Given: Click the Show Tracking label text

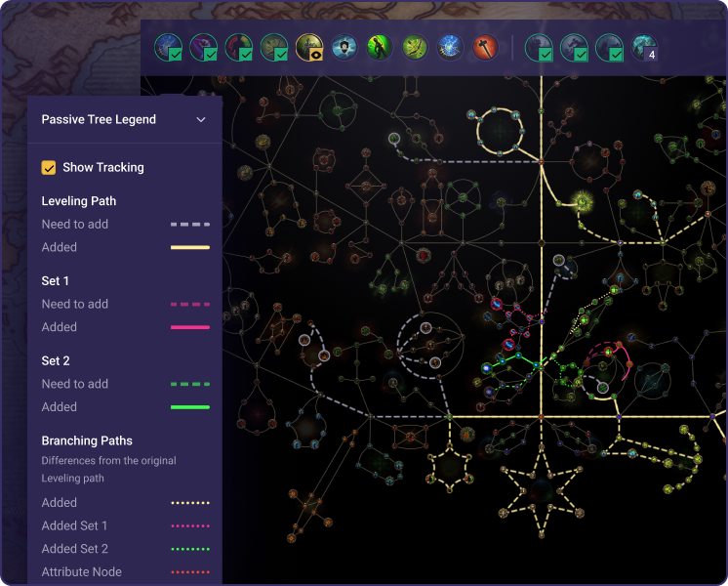Looking at the screenshot, I should click(102, 168).
